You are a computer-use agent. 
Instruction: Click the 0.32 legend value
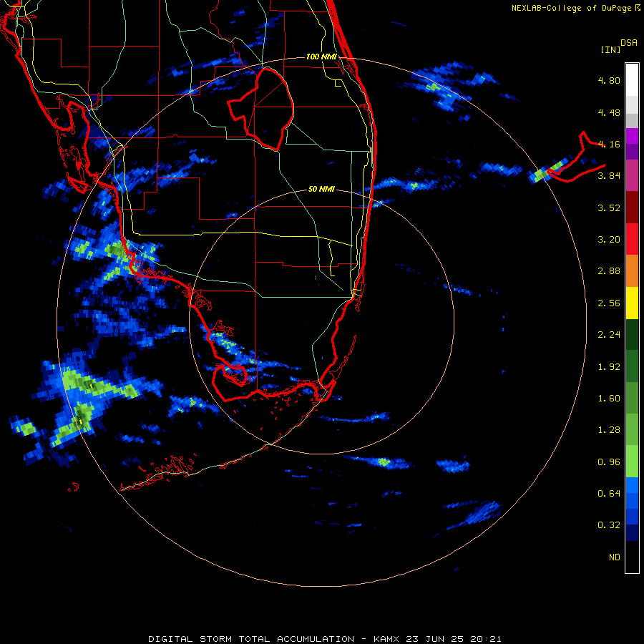point(609,525)
